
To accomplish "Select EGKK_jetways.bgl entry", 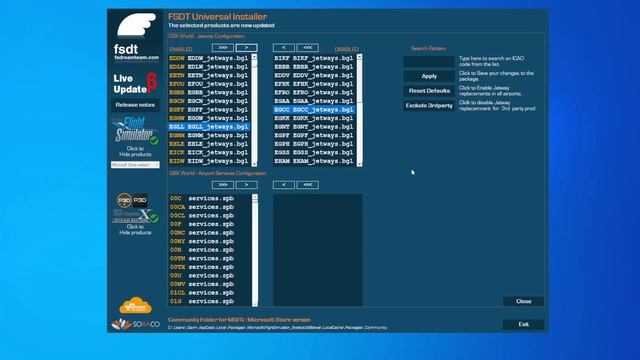I will click(314, 118).
